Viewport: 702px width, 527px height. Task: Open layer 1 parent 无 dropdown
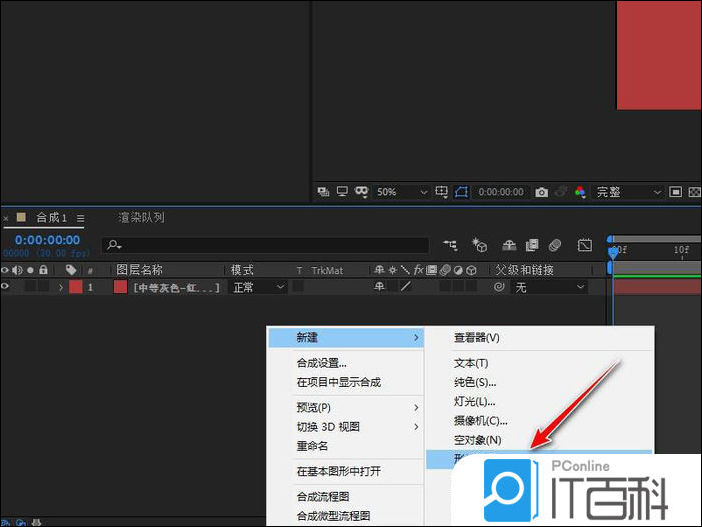(x=550, y=287)
